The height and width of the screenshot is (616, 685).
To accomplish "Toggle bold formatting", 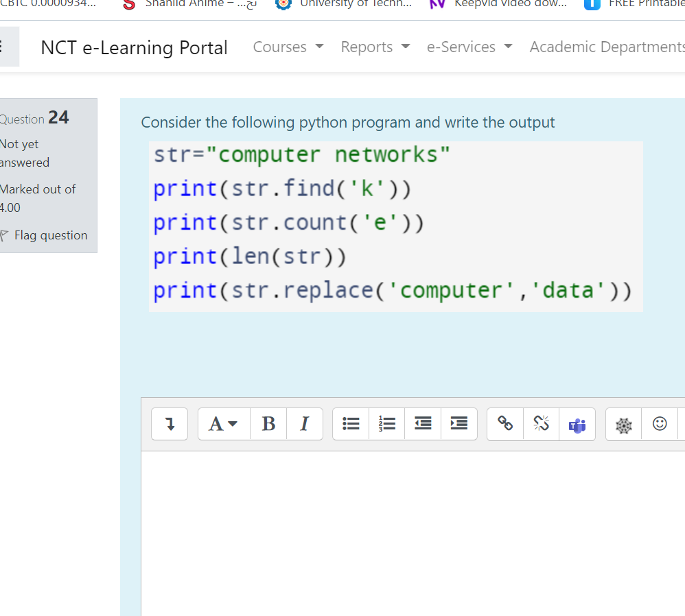I will point(268,424).
